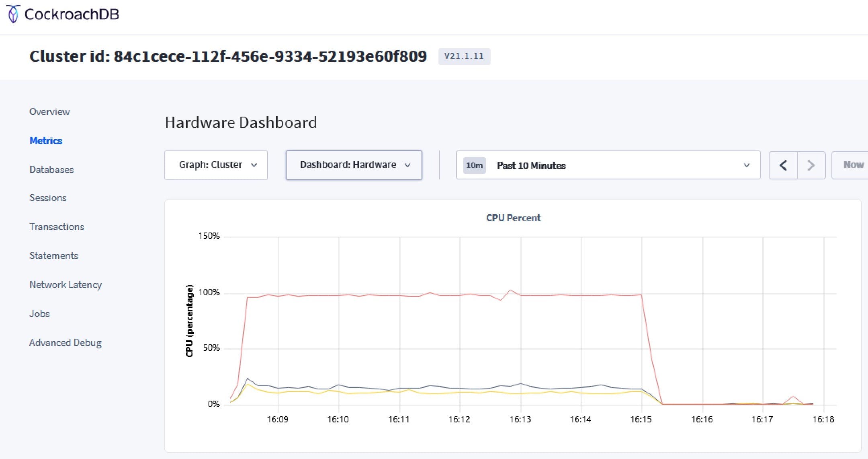This screenshot has width=868, height=459.
Task: Go to the previous time window arrow
Action: [x=783, y=165]
